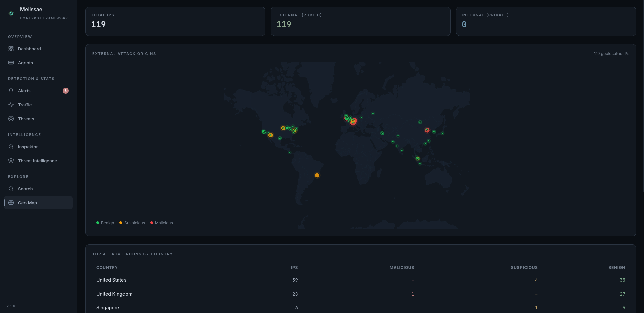Image resolution: width=644 pixels, height=313 pixels.
Task: Click the Threat Intelligence layers icon
Action: coord(11,161)
